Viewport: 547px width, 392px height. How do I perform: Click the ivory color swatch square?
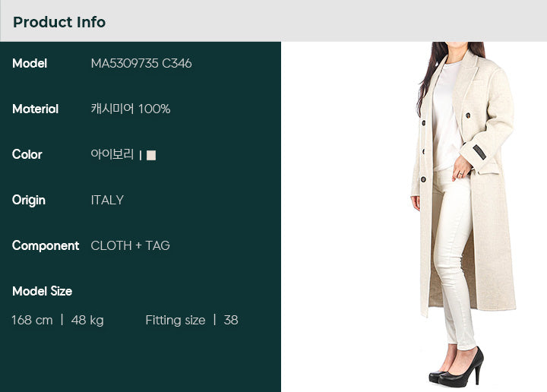pos(151,155)
